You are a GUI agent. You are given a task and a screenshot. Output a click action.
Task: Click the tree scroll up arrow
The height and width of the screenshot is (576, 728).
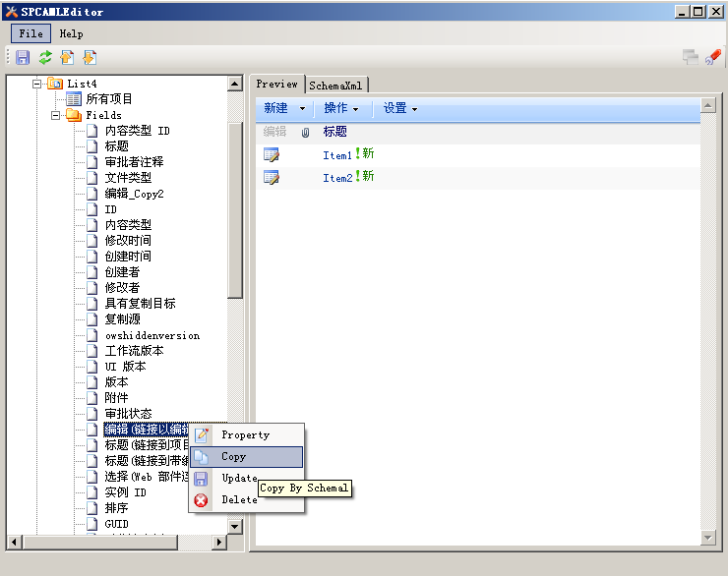pos(235,84)
